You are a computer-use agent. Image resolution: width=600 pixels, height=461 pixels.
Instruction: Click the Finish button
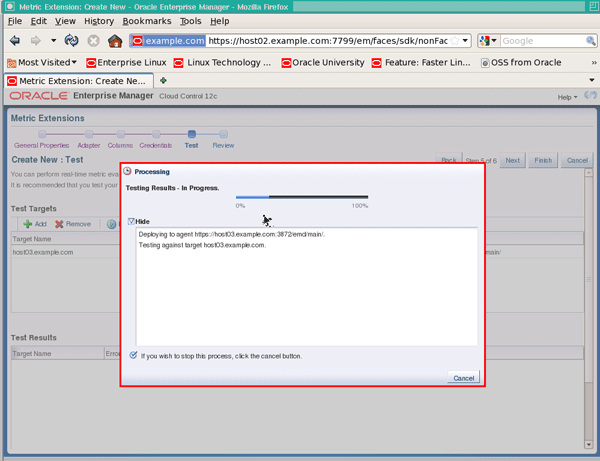click(543, 160)
